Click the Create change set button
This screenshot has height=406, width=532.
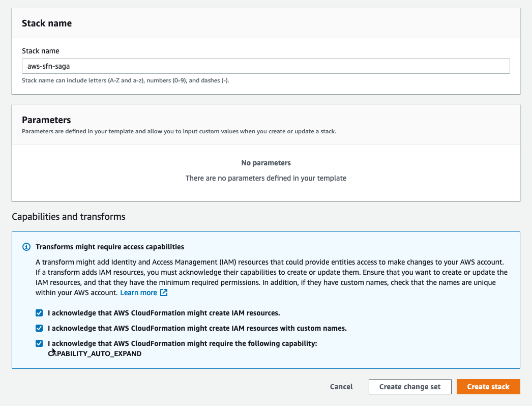[x=410, y=387]
